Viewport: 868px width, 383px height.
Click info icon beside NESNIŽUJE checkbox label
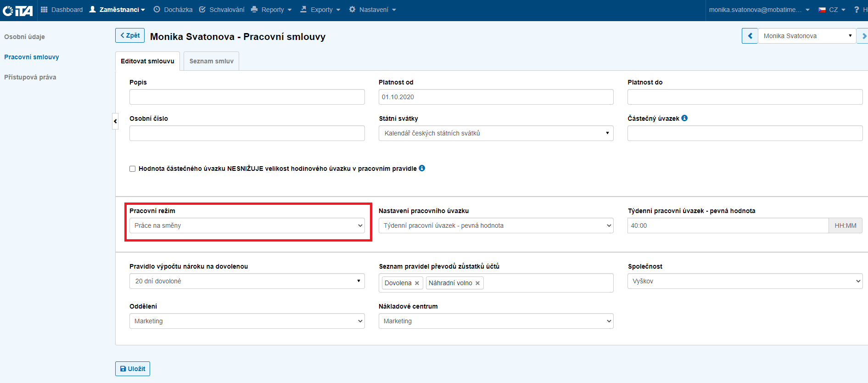pyautogui.click(x=422, y=168)
